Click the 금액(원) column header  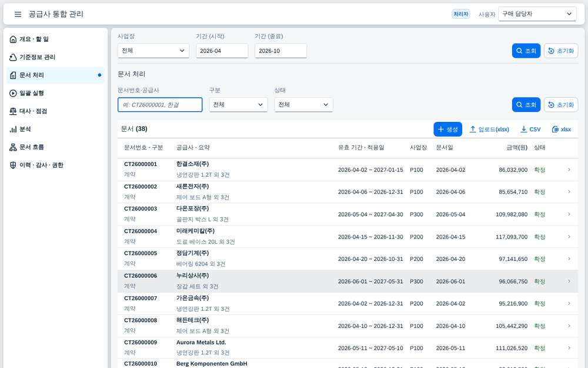(x=517, y=148)
